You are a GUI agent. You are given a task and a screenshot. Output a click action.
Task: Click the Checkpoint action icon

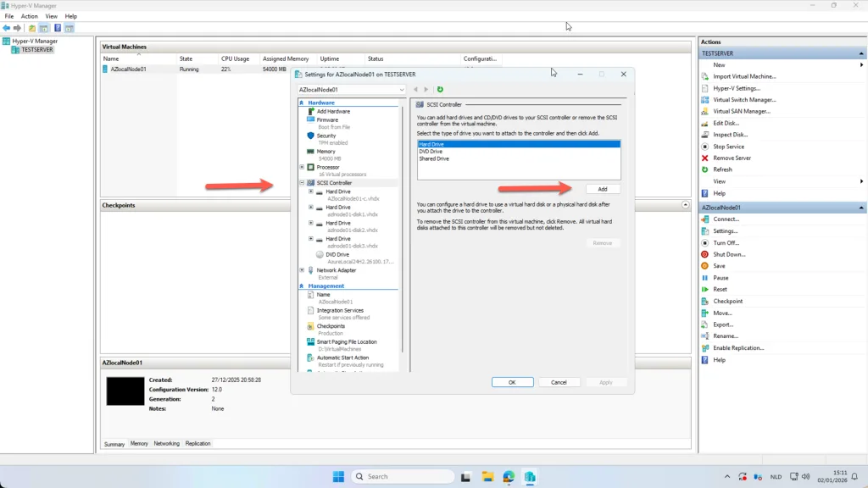tap(705, 301)
